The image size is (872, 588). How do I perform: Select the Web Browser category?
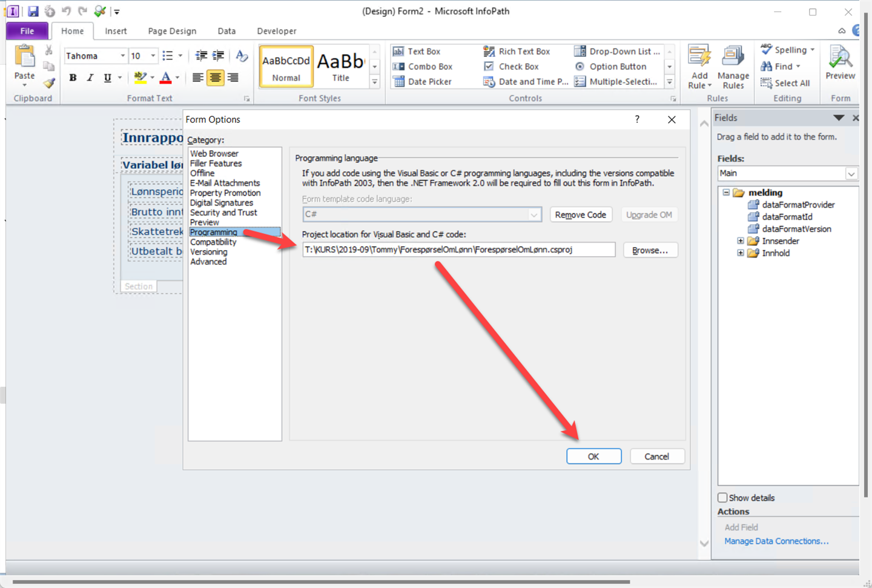tap(214, 154)
